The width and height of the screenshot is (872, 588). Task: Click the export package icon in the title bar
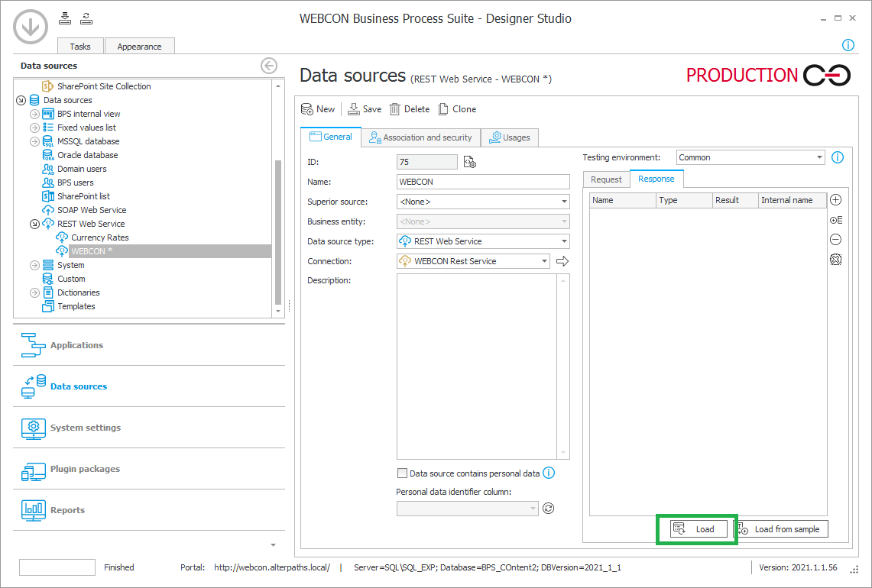[x=86, y=18]
